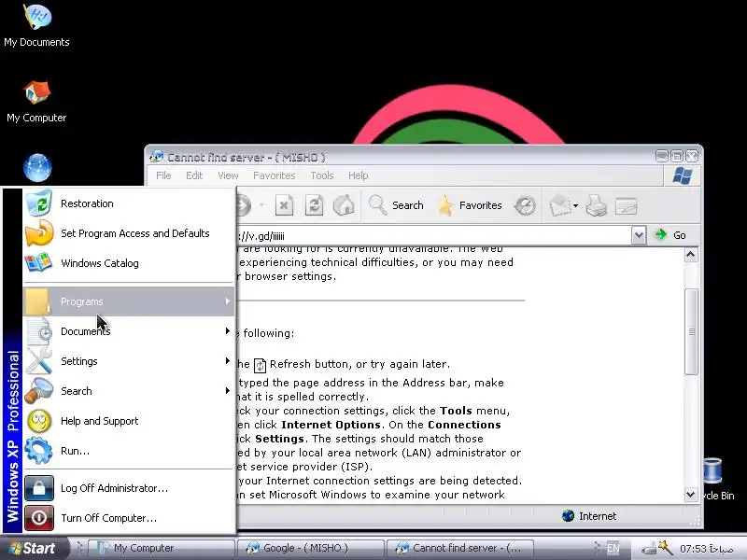Click the Log Off Administrator lock icon

pyautogui.click(x=39, y=487)
